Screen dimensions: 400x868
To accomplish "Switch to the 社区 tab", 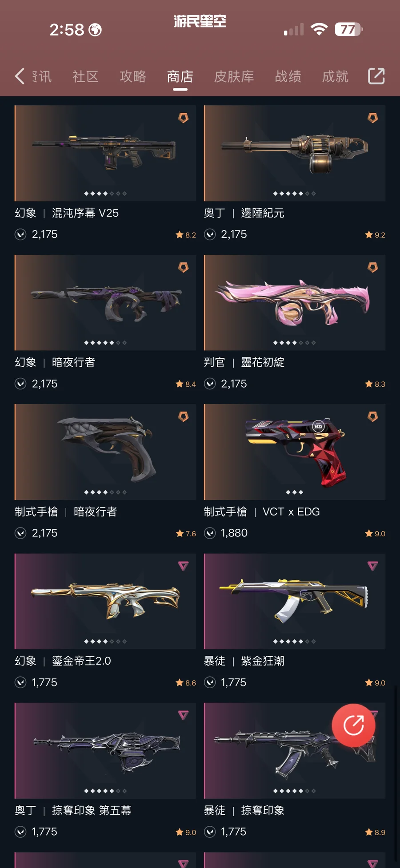I will [x=85, y=76].
